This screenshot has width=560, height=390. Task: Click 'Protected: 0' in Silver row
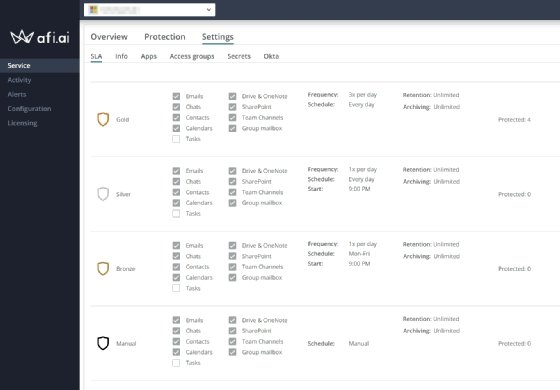(x=514, y=194)
